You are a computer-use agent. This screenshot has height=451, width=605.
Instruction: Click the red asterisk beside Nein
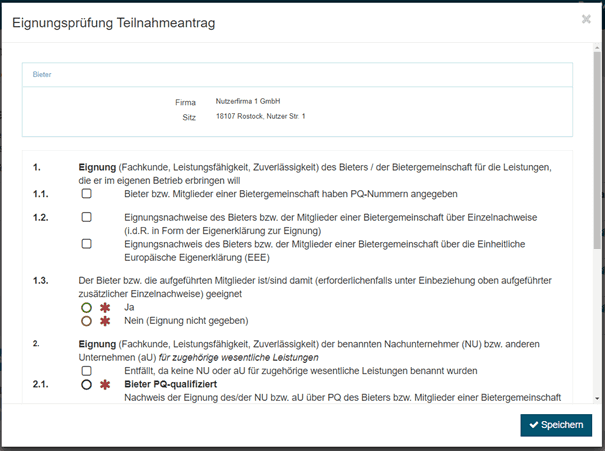click(105, 322)
